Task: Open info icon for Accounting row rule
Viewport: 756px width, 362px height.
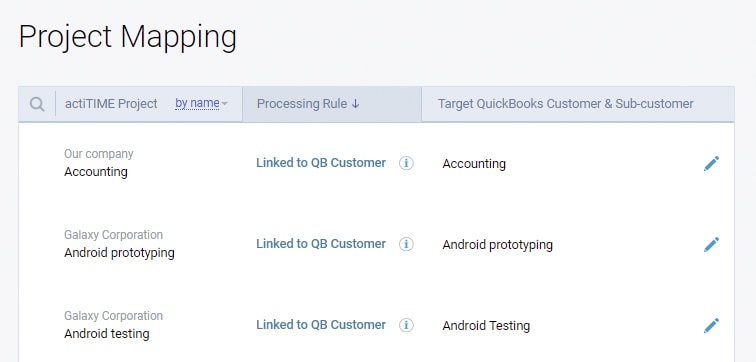Action: (406, 163)
